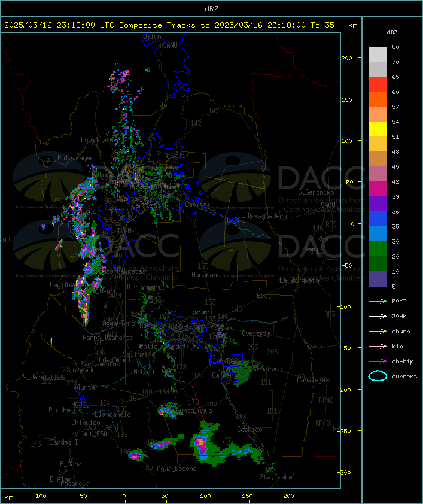Click the white 30HM track arrow
This screenshot has width=423, height=504.
coord(378,316)
